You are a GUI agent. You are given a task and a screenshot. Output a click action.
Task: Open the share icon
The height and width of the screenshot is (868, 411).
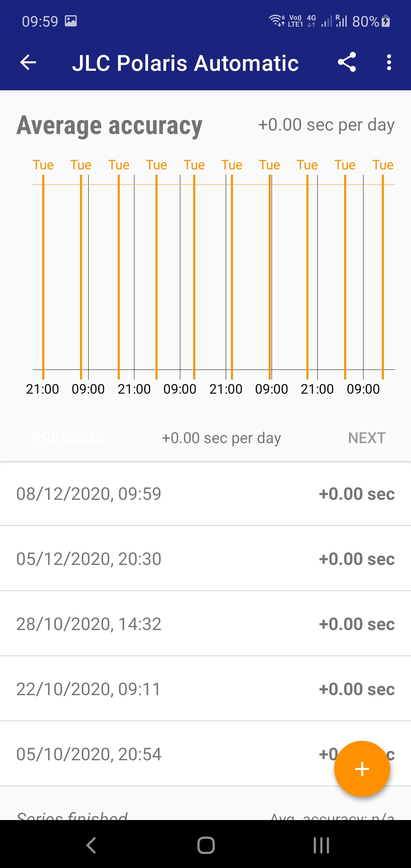click(347, 62)
